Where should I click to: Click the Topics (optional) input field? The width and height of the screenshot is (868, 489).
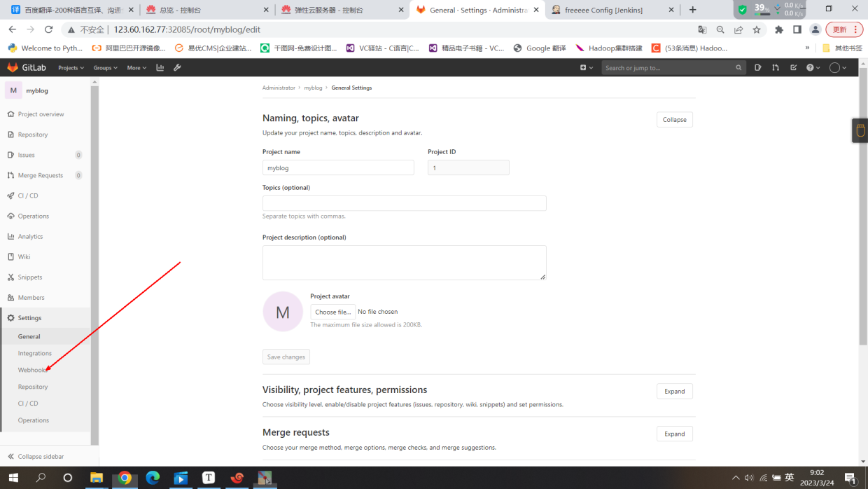pyautogui.click(x=405, y=203)
